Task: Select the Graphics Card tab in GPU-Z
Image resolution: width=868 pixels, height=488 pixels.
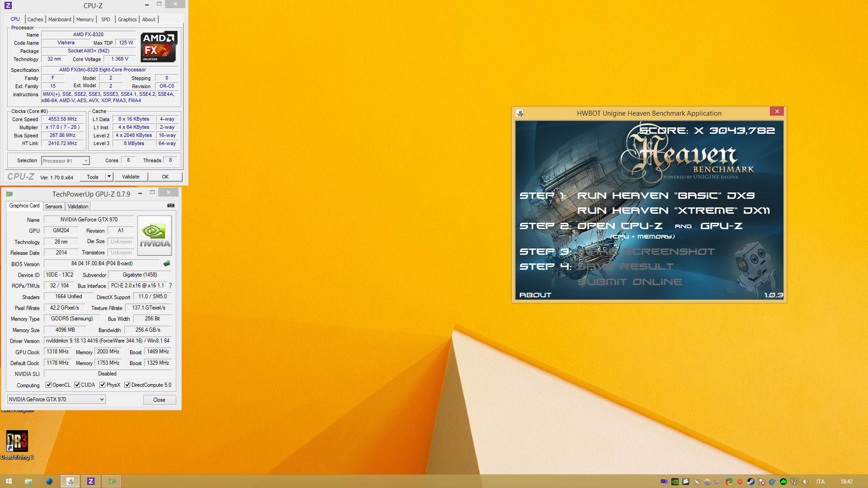Action: pyautogui.click(x=24, y=206)
